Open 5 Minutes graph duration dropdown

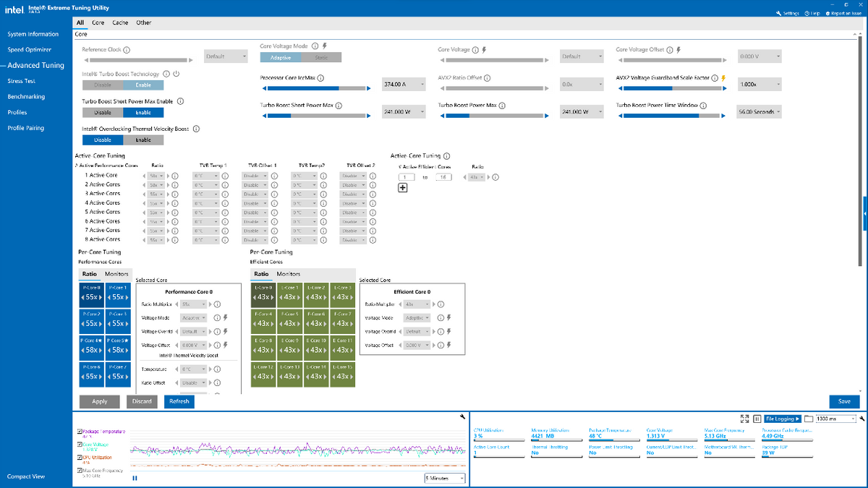click(445, 478)
